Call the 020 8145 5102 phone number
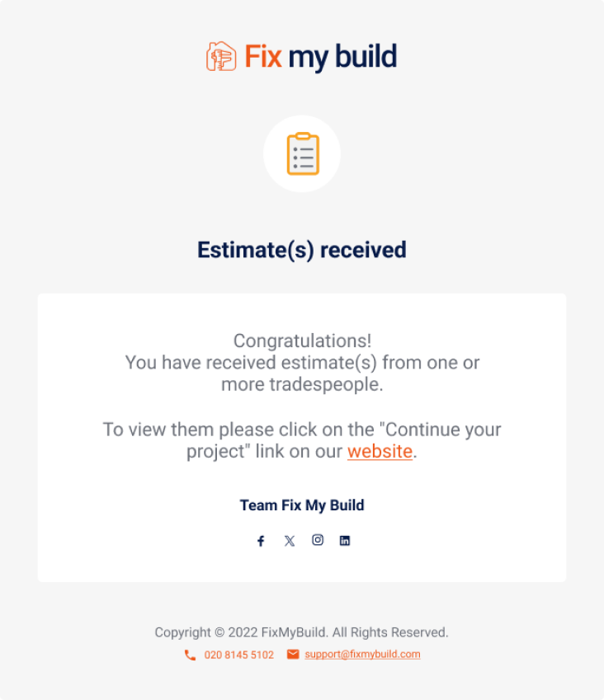Screen dimensions: 604x700 [x=239, y=655]
